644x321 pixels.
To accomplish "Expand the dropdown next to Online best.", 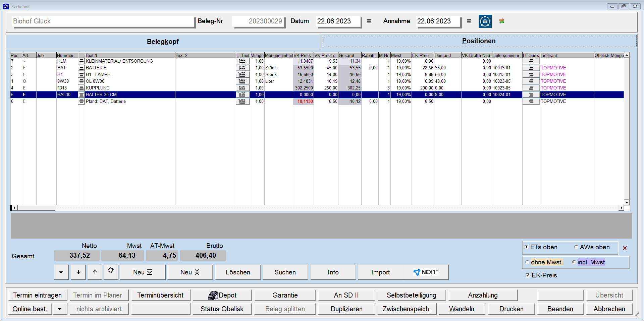I will [x=60, y=309].
